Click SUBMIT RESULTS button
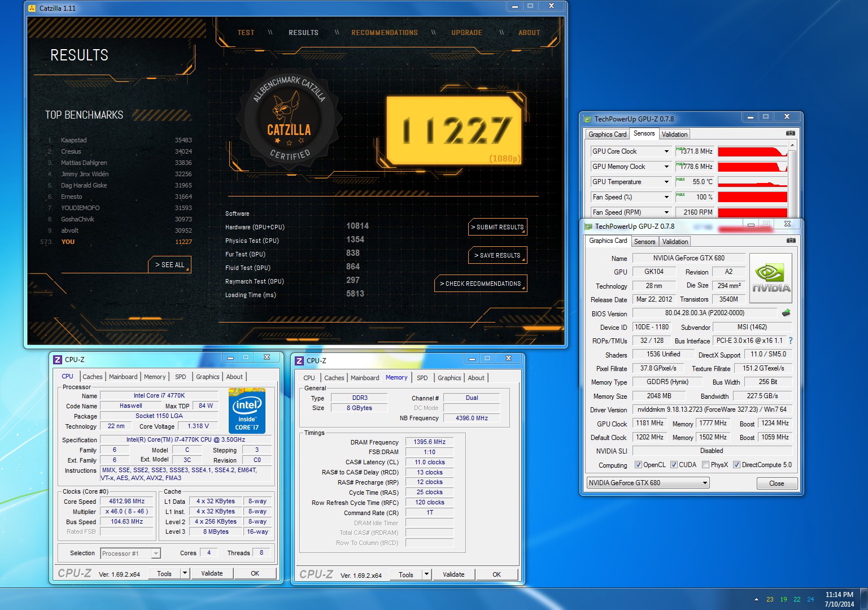Viewport: 868px width, 610px height. [x=498, y=227]
